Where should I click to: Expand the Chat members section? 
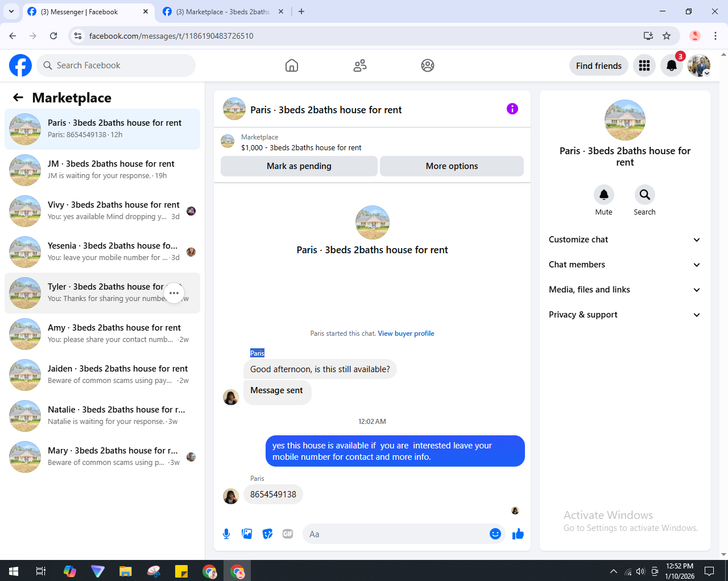(x=624, y=265)
